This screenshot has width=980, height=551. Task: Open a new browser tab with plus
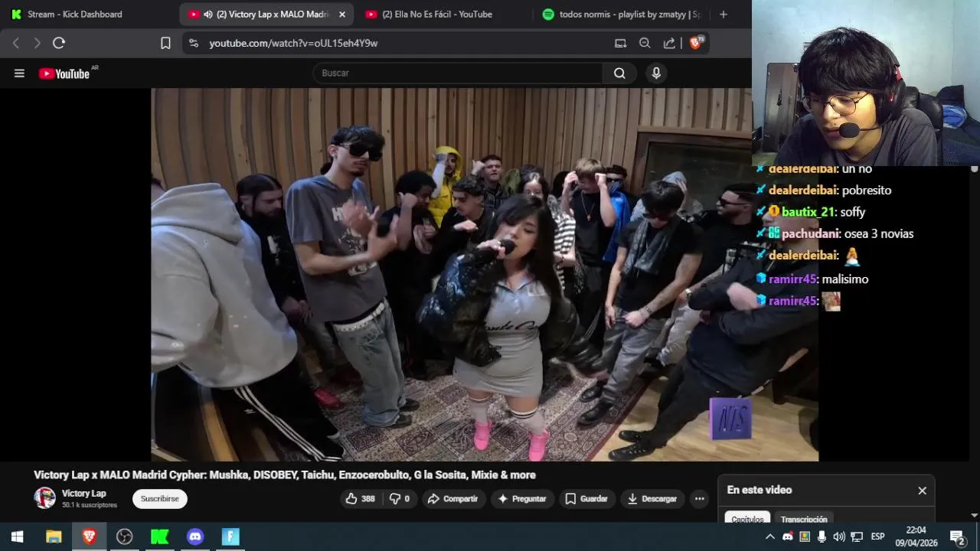point(724,14)
